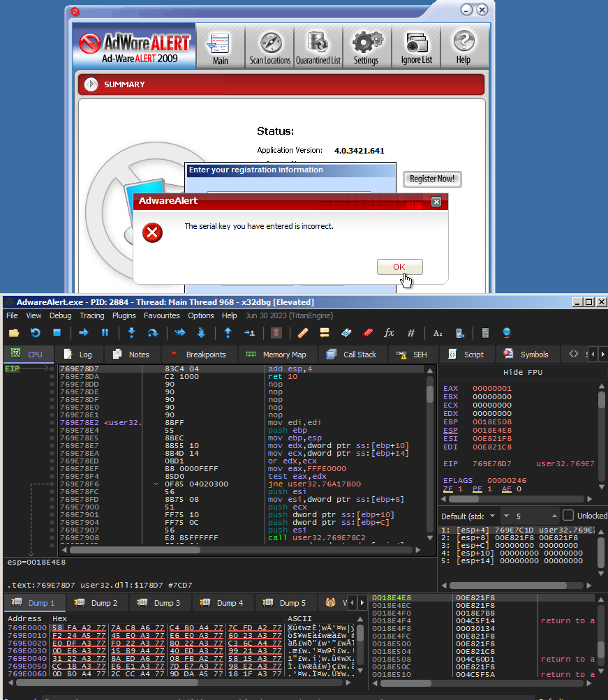Stop debugging with the blue square icon

57,333
